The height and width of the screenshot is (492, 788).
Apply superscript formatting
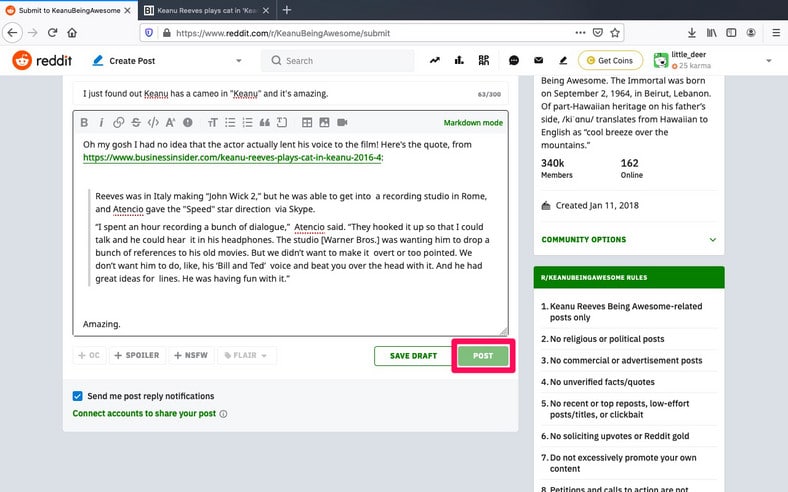coord(170,122)
